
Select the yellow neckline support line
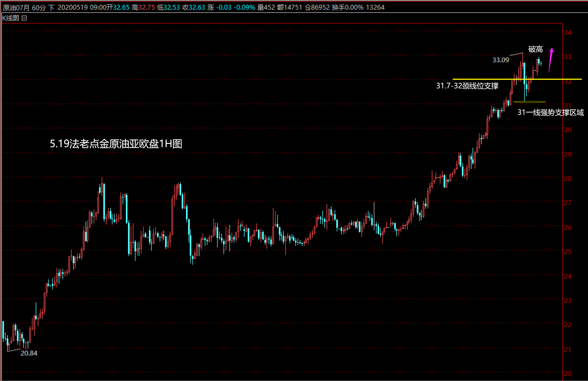[483, 79]
